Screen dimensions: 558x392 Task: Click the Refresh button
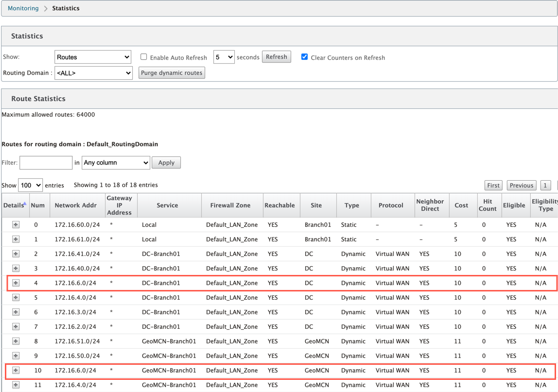[x=277, y=57]
